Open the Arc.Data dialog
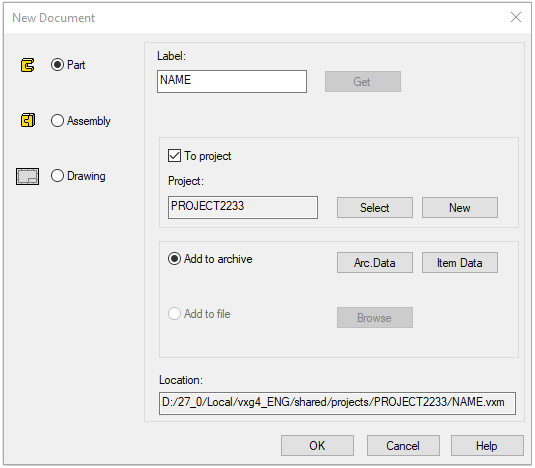Image resolution: width=535 pixels, height=468 pixels. pos(375,263)
